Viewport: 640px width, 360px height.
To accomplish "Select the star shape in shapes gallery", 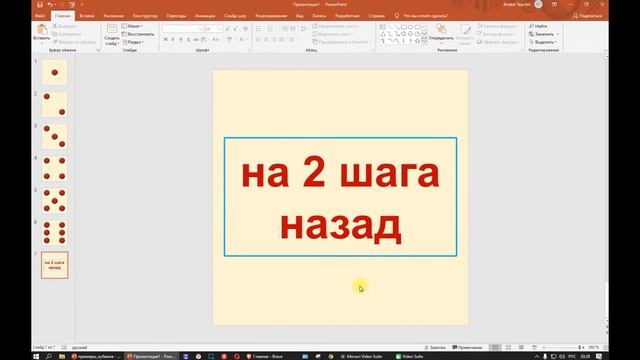I will click(x=417, y=41).
